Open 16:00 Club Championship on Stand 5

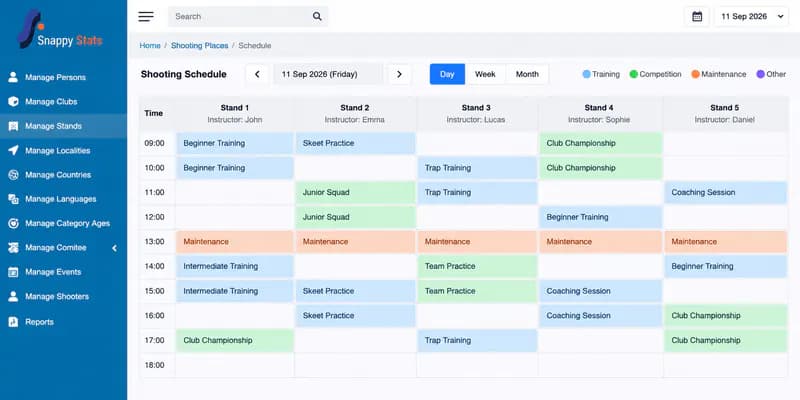coord(726,315)
